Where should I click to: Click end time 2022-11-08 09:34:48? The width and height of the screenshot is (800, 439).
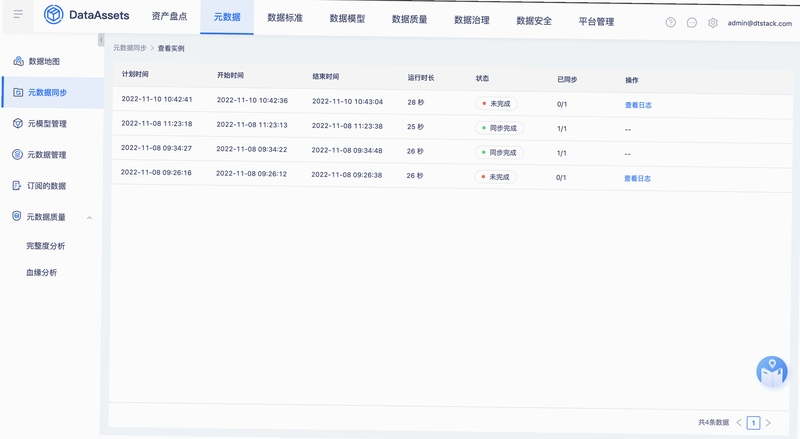tap(347, 151)
